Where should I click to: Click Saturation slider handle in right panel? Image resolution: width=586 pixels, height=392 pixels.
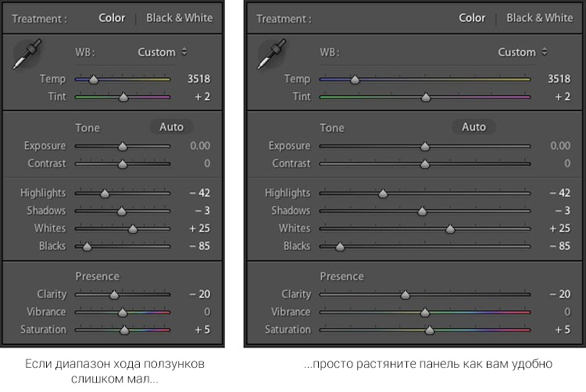[429, 331]
